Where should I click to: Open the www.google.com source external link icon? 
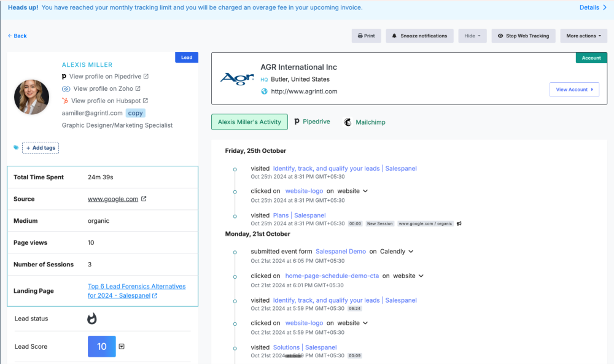[144, 199]
